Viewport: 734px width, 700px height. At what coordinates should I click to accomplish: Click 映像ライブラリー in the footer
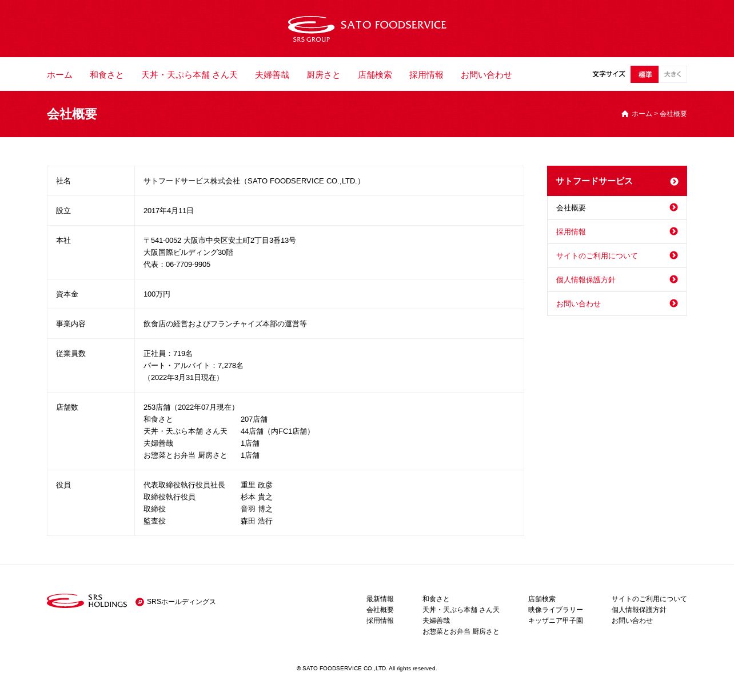556,610
